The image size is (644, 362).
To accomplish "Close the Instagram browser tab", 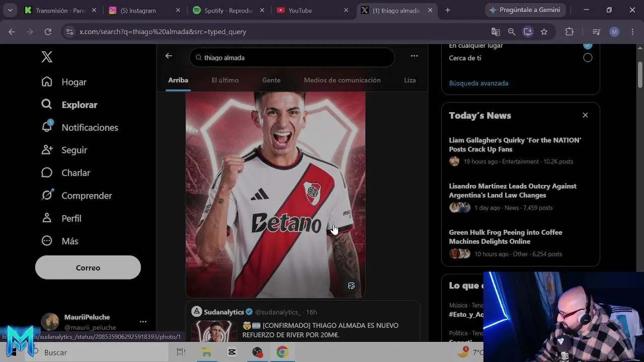I will click(x=178, y=10).
